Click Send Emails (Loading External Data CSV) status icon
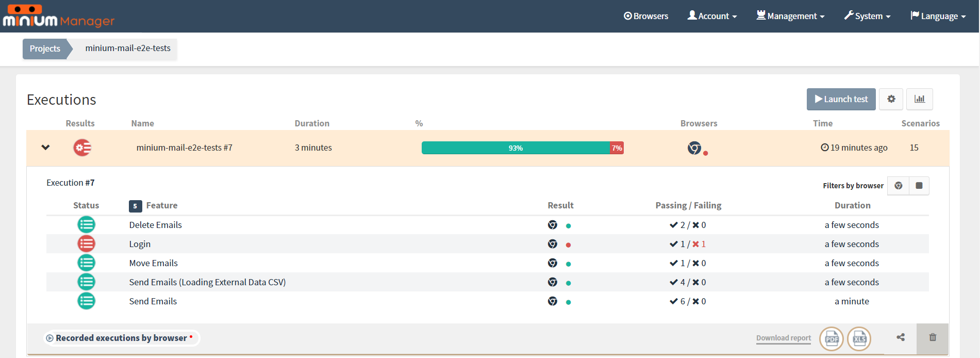This screenshot has width=980, height=358. [86, 282]
